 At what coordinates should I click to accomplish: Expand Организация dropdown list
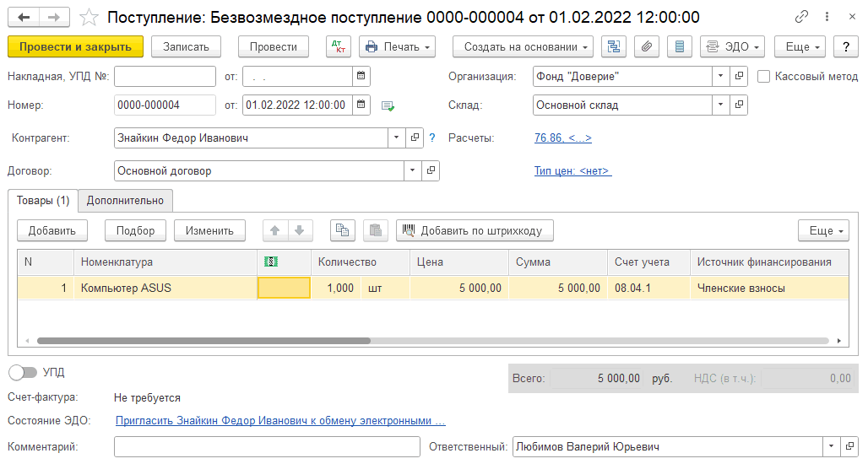(x=720, y=77)
